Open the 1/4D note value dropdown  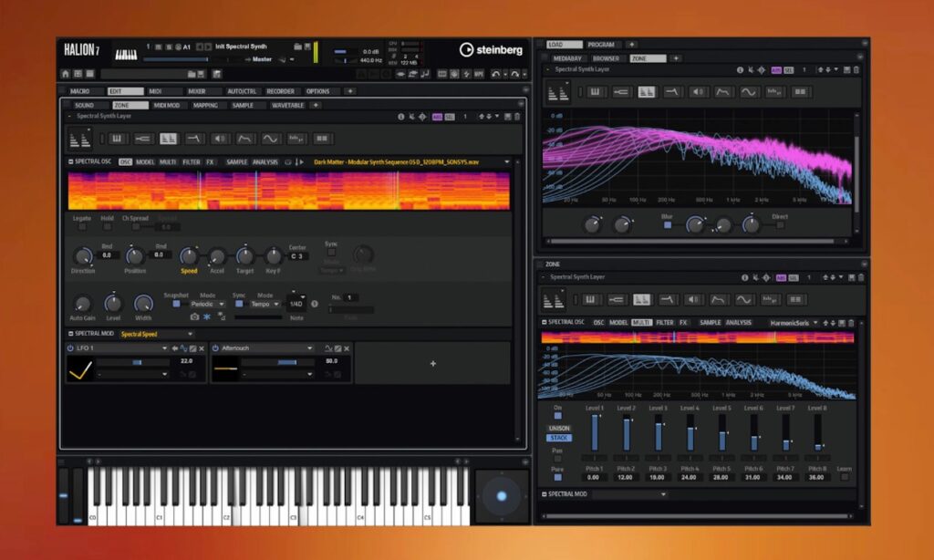pyautogui.click(x=296, y=303)
